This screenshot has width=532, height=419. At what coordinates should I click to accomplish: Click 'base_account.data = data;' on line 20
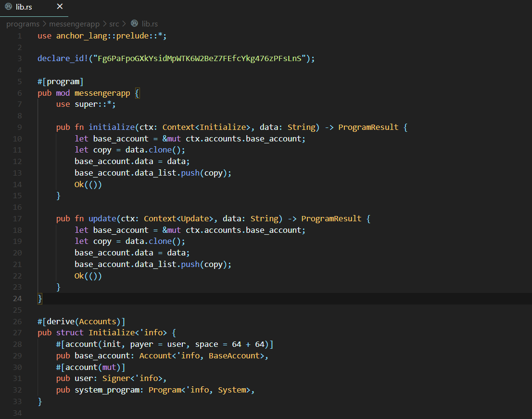coord(132,253)
